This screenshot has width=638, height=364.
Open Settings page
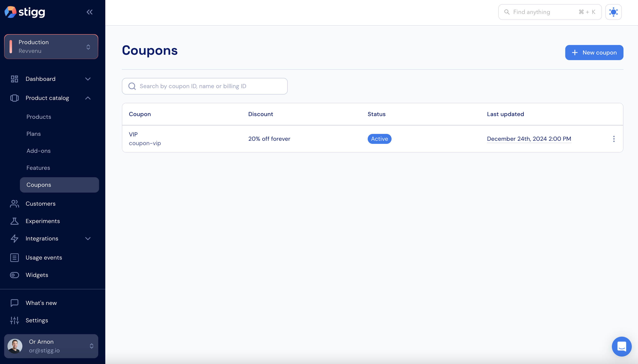[37, 320]
